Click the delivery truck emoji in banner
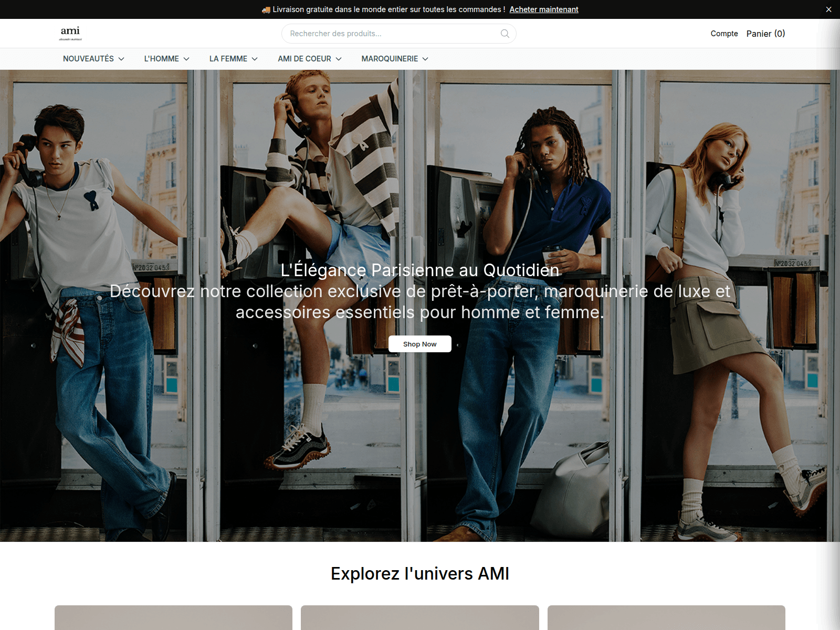The height and width of the screenshot is (630, 840). point(266,9)
